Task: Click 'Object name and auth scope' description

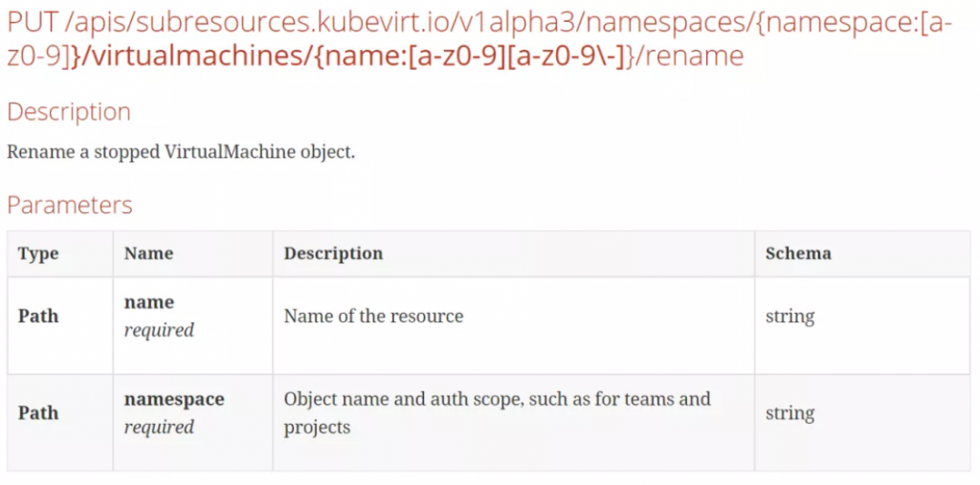Action: click(x=497, y=412)
